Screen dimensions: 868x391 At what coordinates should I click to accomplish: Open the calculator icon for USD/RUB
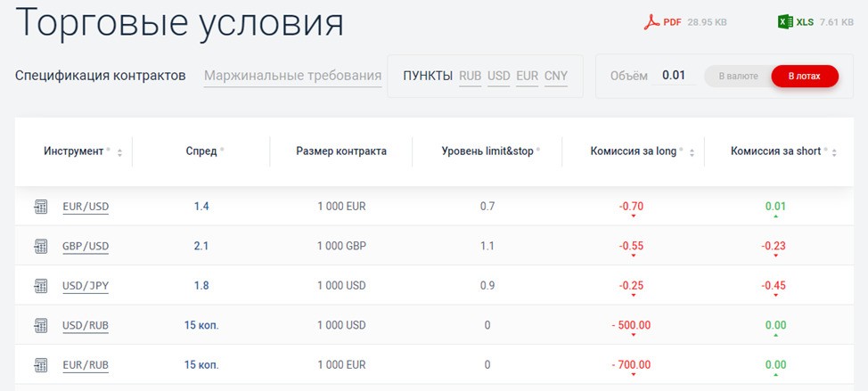point(40,325)
